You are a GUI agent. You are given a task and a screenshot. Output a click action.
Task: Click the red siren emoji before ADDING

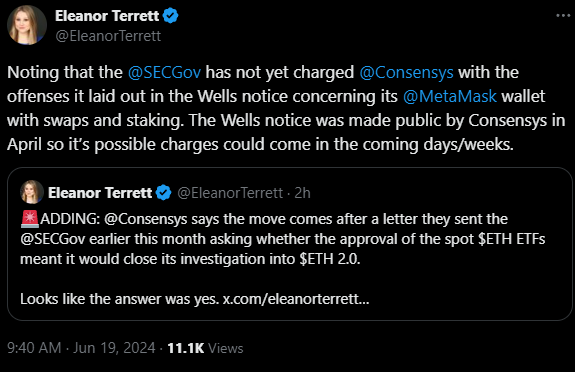pos(30,218)
